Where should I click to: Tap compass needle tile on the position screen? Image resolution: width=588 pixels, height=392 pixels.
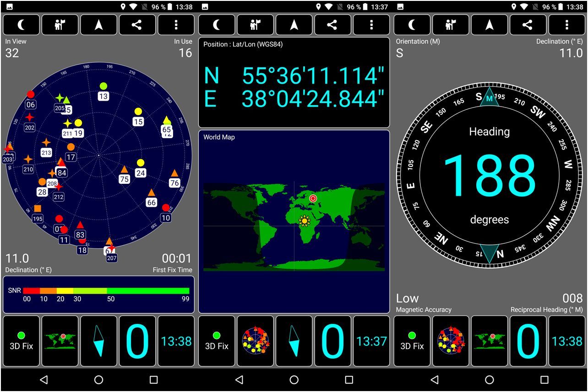coord(294,341)
